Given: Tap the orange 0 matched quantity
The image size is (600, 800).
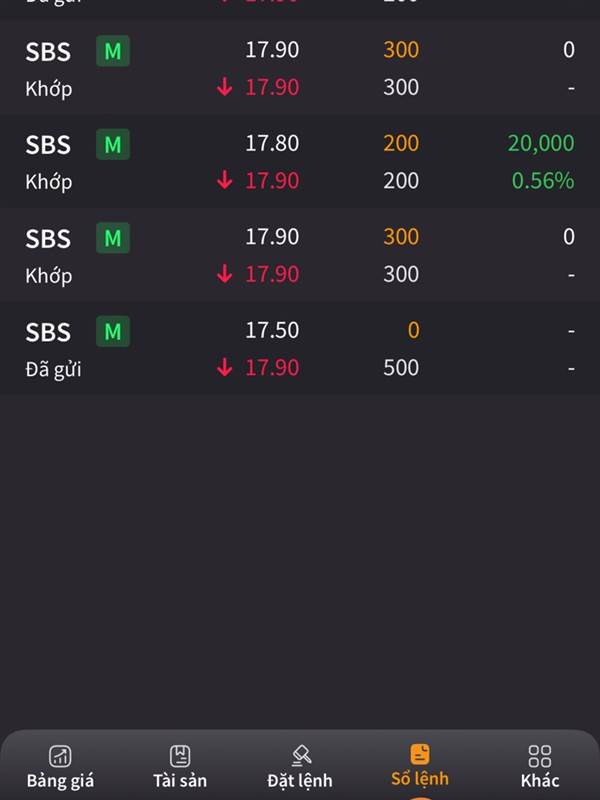Looking at the screenshot, I should point(413,331).
